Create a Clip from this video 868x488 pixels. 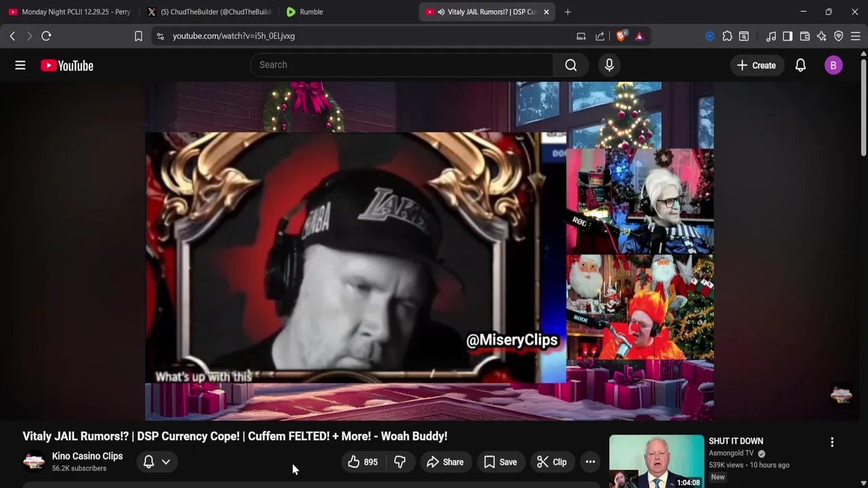pos(552,462)
